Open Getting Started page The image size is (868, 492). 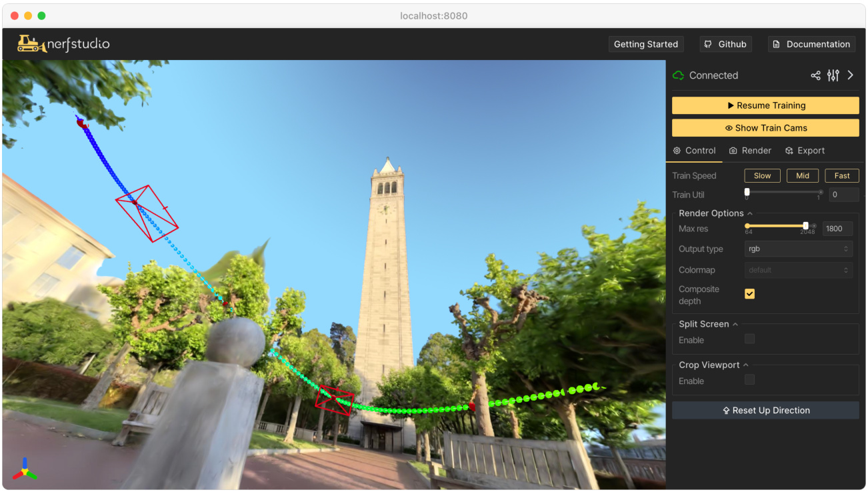tap(646, 44)
